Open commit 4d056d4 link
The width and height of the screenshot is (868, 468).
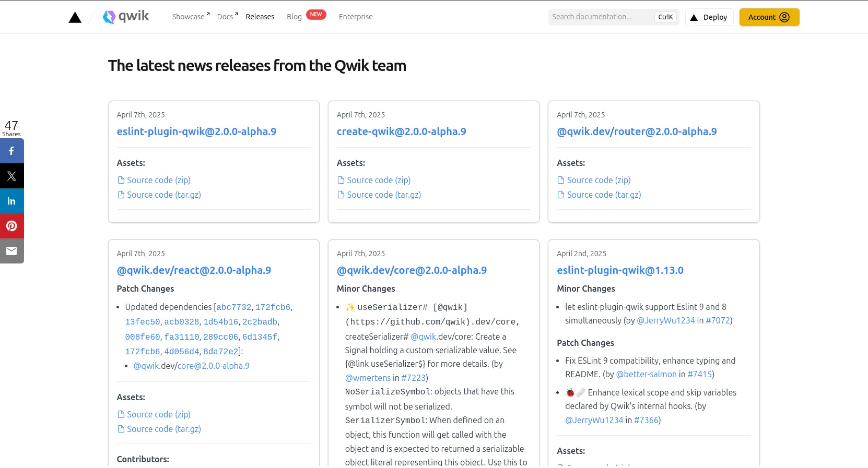point(182,352)
